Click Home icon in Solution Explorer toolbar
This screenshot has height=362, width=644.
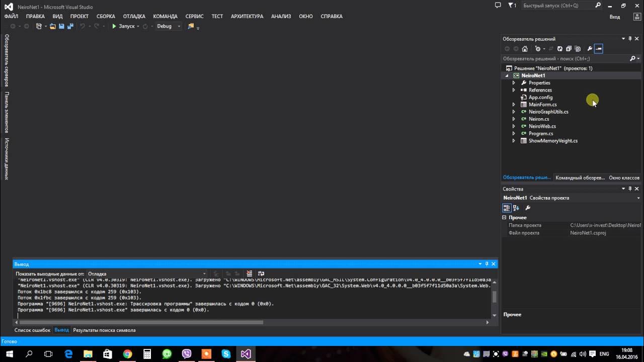point(525,49)
